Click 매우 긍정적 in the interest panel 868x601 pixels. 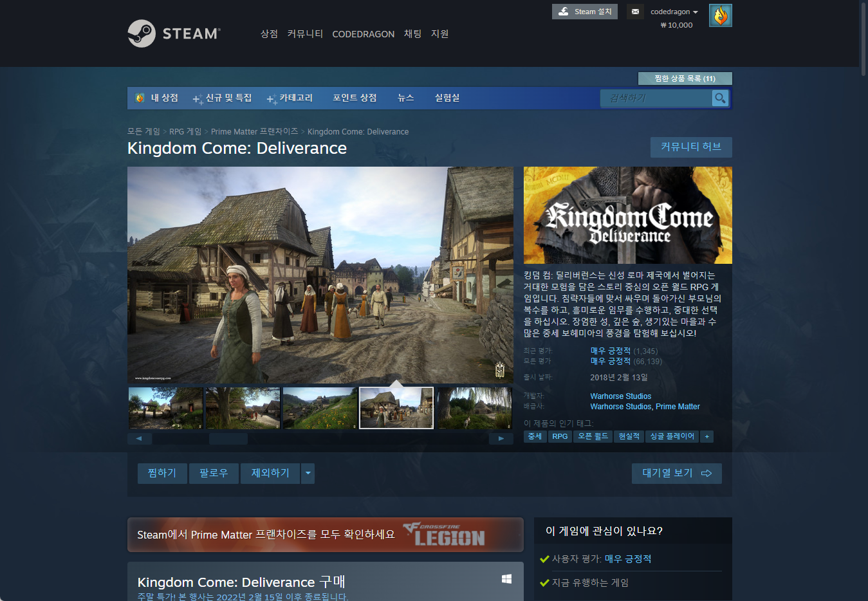[x=628, y=559]
